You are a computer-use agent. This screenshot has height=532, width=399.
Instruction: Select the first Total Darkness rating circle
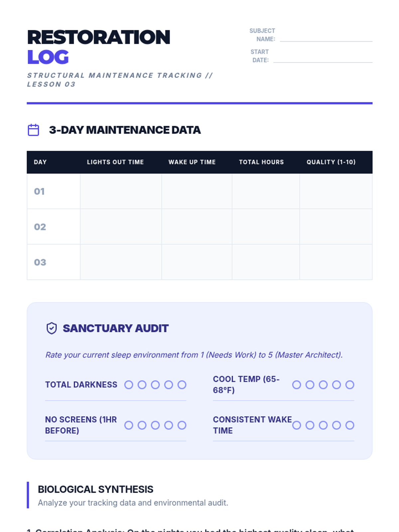(129, 385)
